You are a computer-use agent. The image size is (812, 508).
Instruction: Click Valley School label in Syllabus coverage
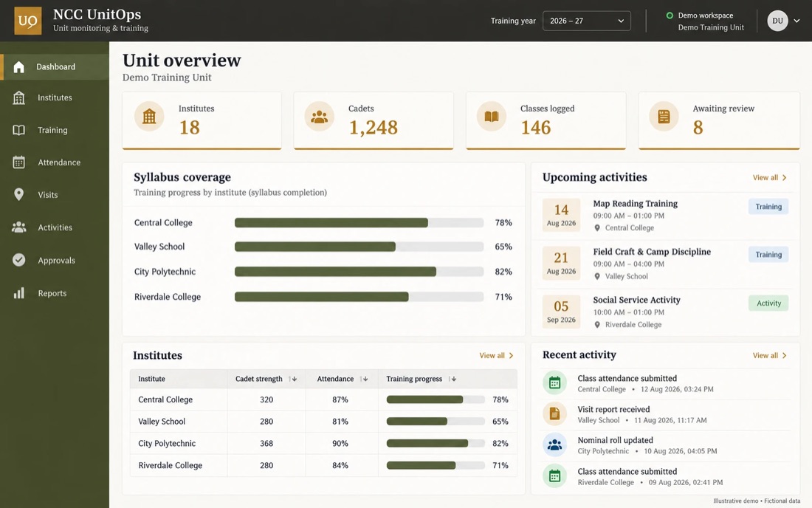tap(159, 247)
